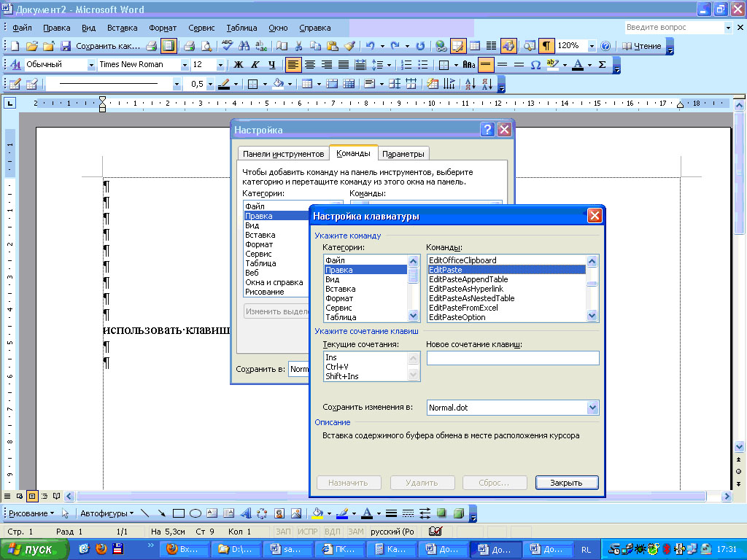Click the Назначить button
This screenshot has height=560, width=747.
tap(348, 483)
